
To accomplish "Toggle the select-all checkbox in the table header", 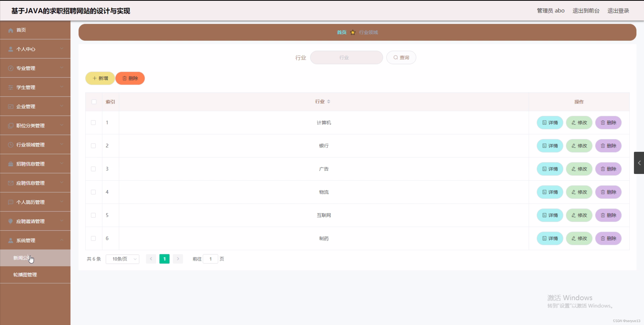I will [94, 102].
